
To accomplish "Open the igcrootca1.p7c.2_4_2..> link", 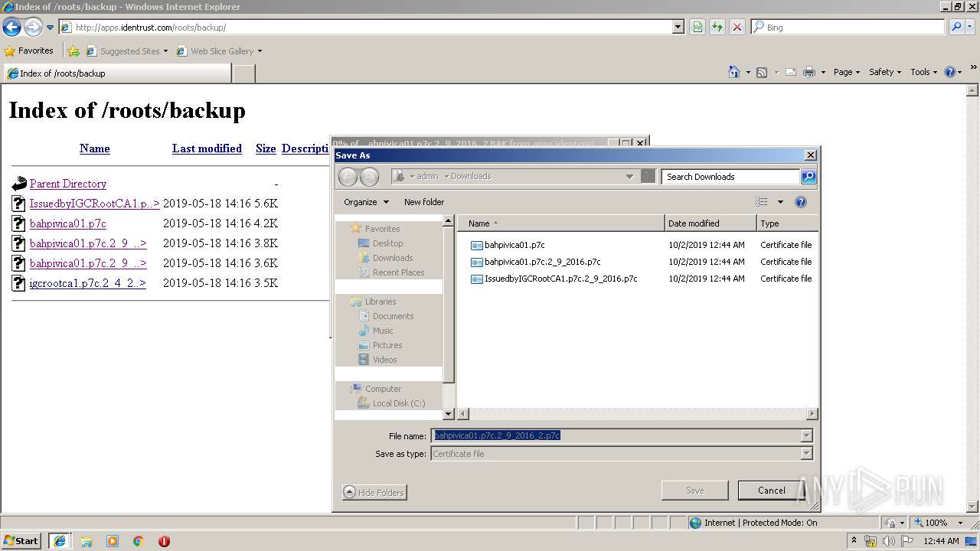I will click(x=87, y=283).
